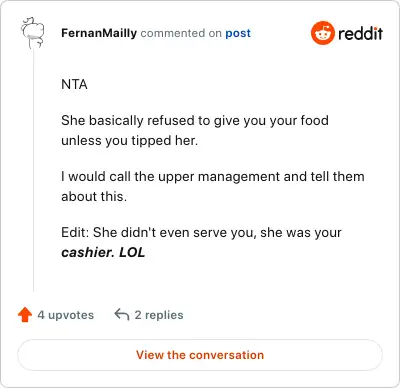Screen dimensions: 400x388
Task: Open the FernanMailly username link
Action: click(x=99, y=33)
